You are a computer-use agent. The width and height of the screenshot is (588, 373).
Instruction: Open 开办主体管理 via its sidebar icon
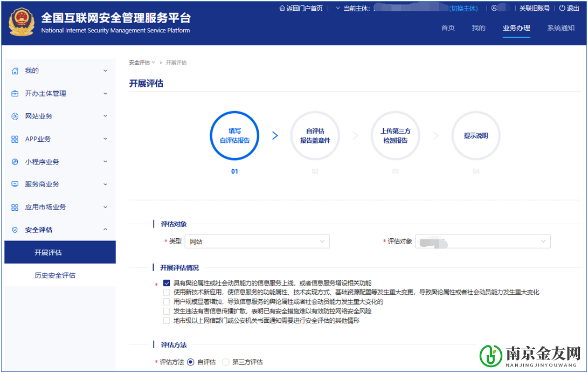point(14,93)
